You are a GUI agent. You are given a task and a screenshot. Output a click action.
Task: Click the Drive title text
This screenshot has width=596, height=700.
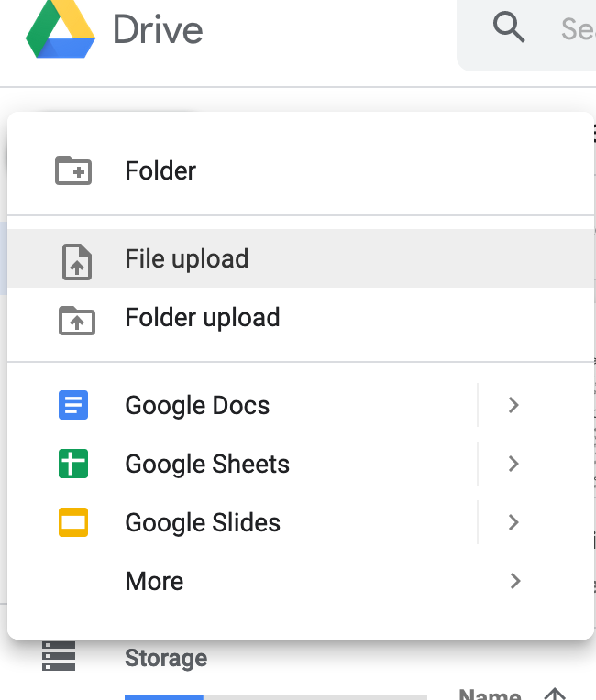(158, 30)
